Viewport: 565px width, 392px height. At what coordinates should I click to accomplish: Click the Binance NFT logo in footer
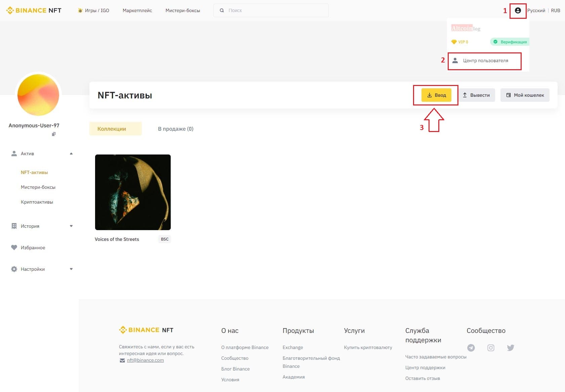tap(146, 330)
